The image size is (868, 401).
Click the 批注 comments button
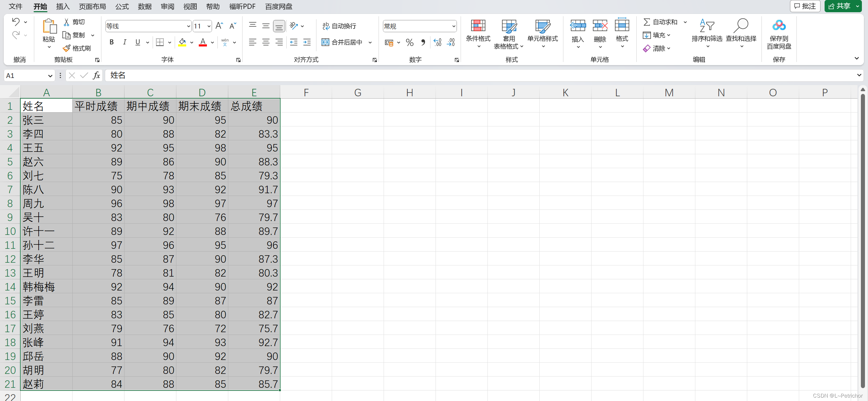click(805, 6)
